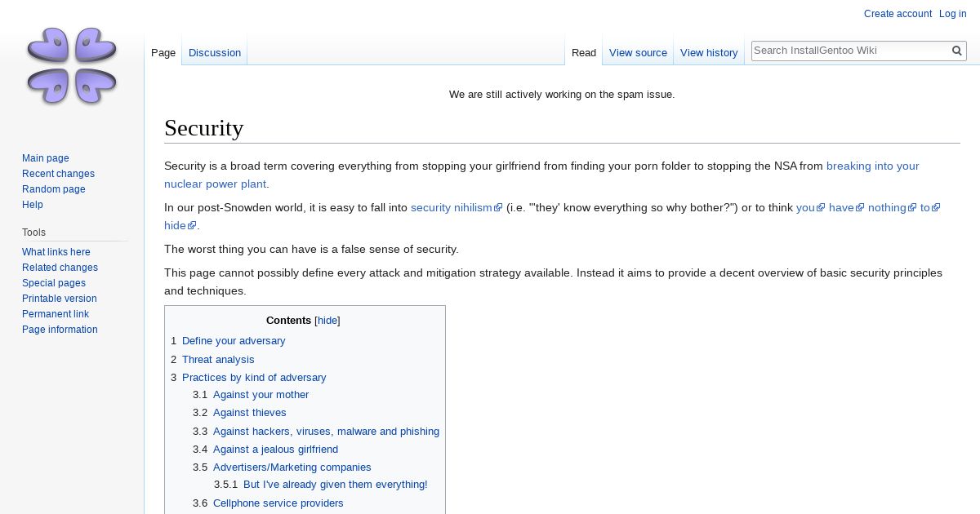Click the search magnifier icon
Viewport: 980px width, 514px height.
(x=957, y=51)
